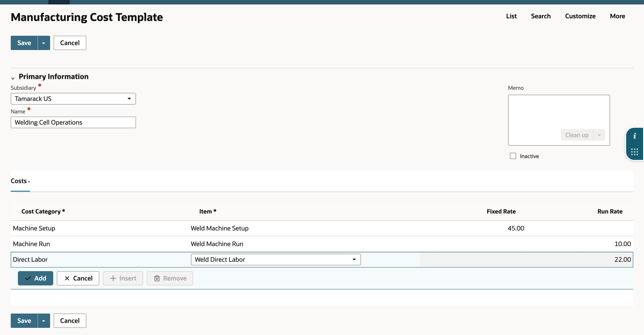Open the bottom Save dropdown arrow
Image resolution: width=644 pixels, height=335 pixels.
click(x=44, y=321)
